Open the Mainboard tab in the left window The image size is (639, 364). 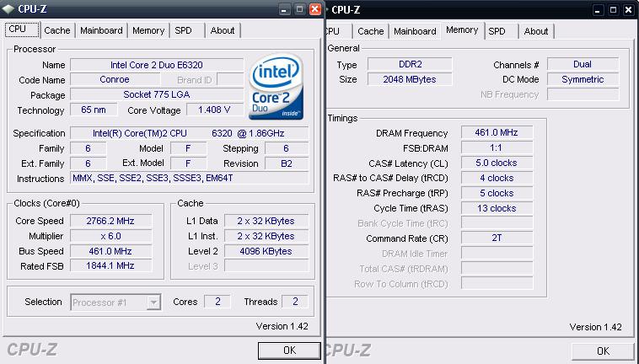pyautogui.click(x=101, y=30)
